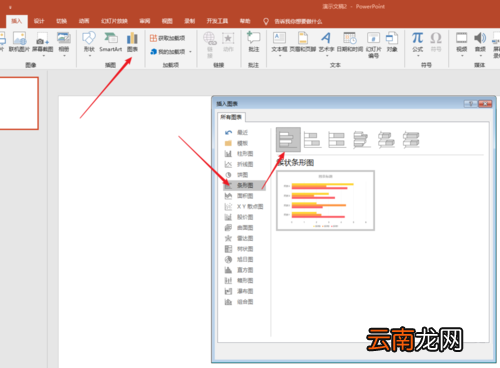Click the clustered bar chart preview
Image resolution: width=500 pixels, height=368 pixels.
325,201
